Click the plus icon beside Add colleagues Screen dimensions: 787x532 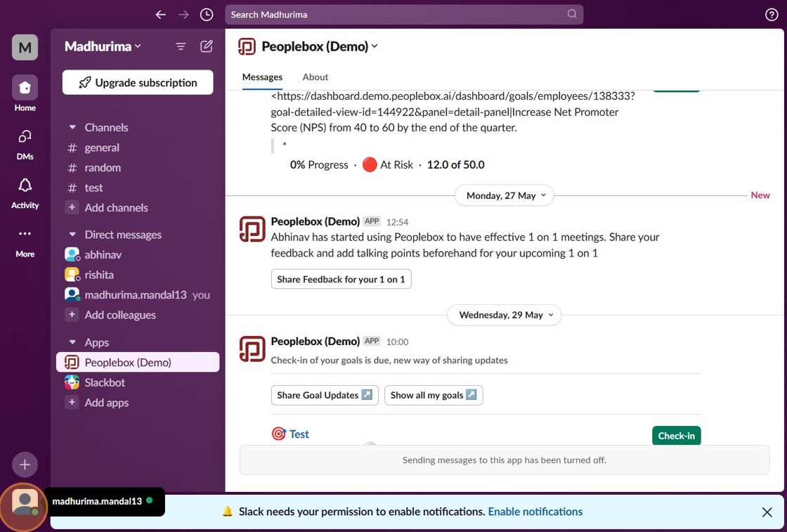[72, 315]
